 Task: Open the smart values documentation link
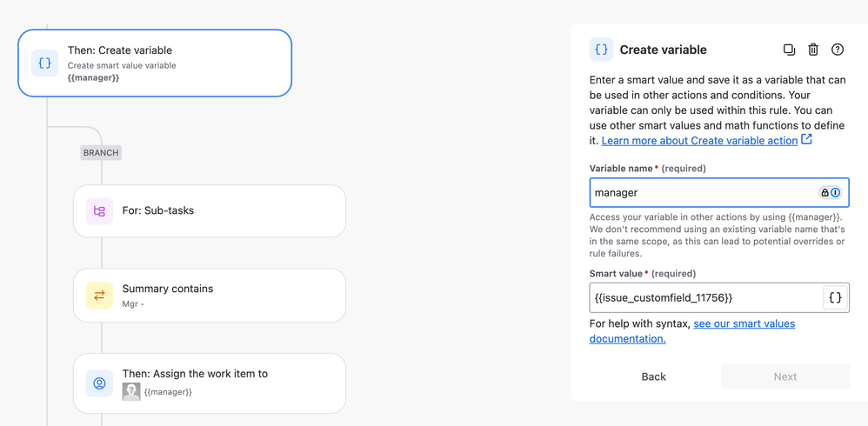tap(692, 331)
